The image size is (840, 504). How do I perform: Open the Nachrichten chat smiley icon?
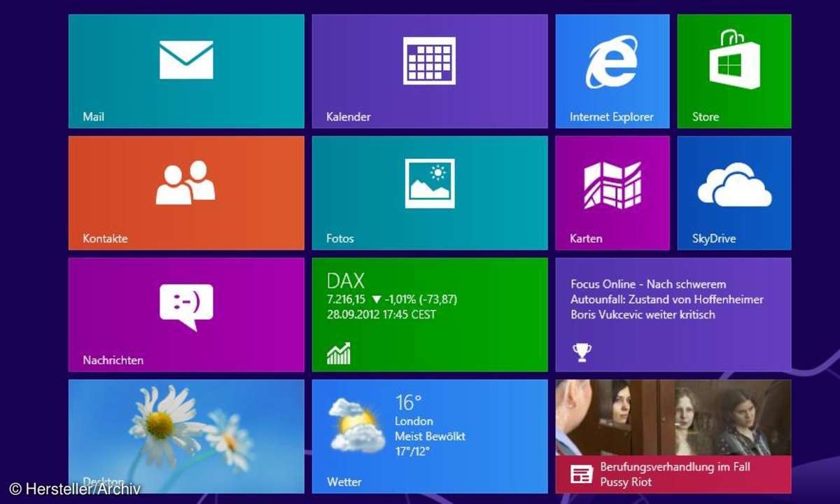(186, 307)
